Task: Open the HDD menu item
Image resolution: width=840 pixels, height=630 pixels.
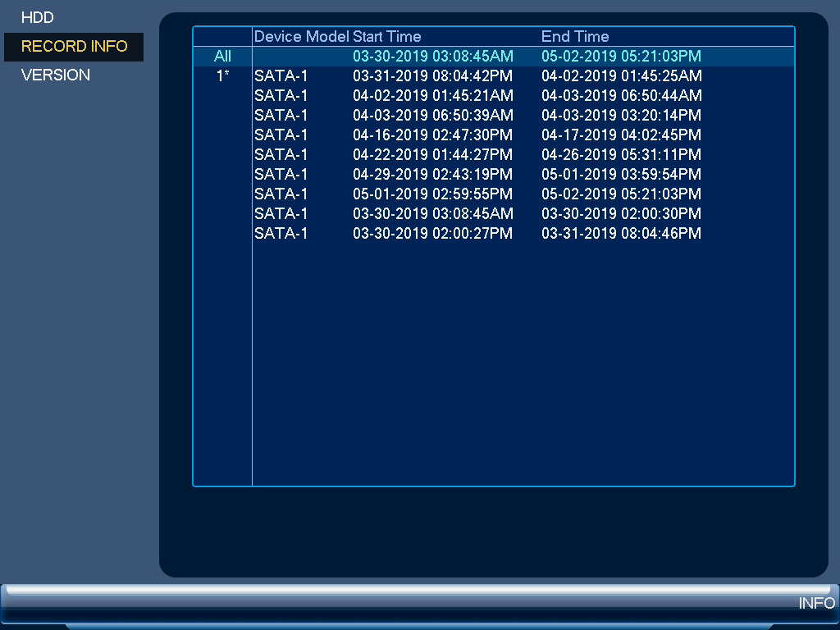Action: (38, 18)
